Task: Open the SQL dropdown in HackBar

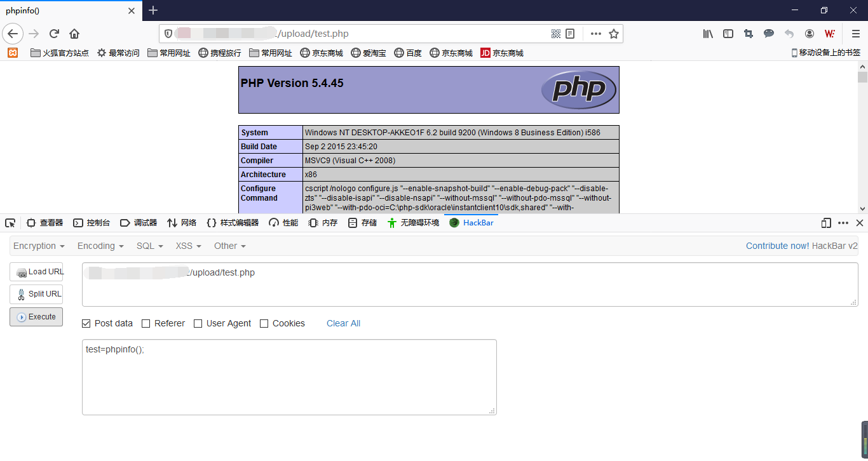Action: (x=149, y=246)
